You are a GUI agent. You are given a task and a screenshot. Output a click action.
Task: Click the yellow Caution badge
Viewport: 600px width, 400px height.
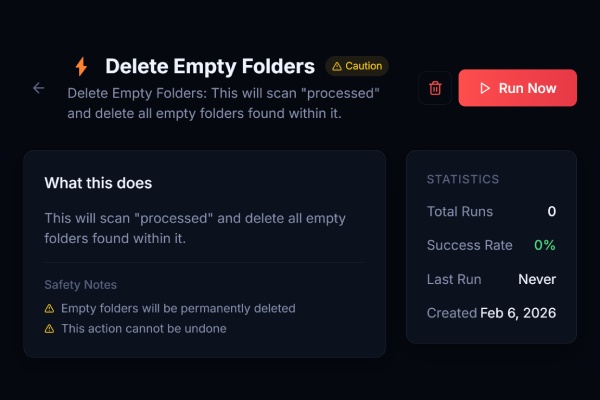(357, 66)
